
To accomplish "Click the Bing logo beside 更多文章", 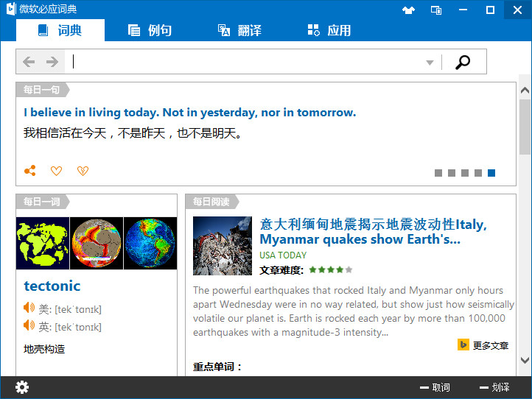I will [x=463, y=345].
